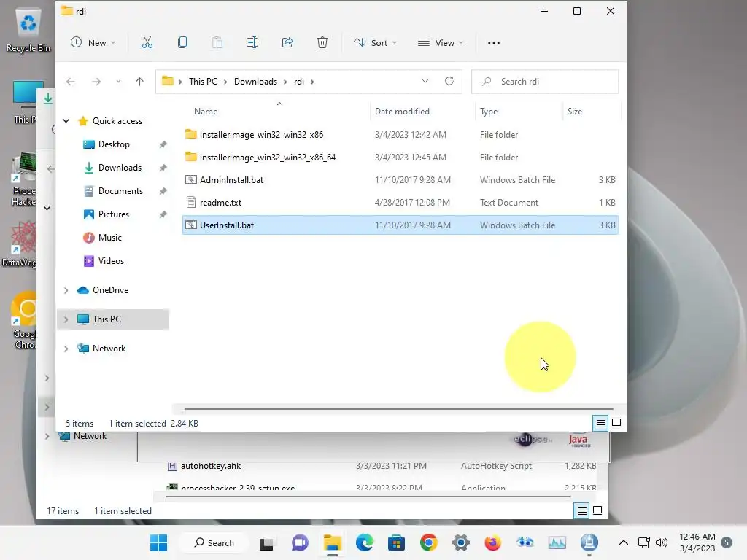Click Network in the background window tree
747x560 pixels.
[90, 436]
